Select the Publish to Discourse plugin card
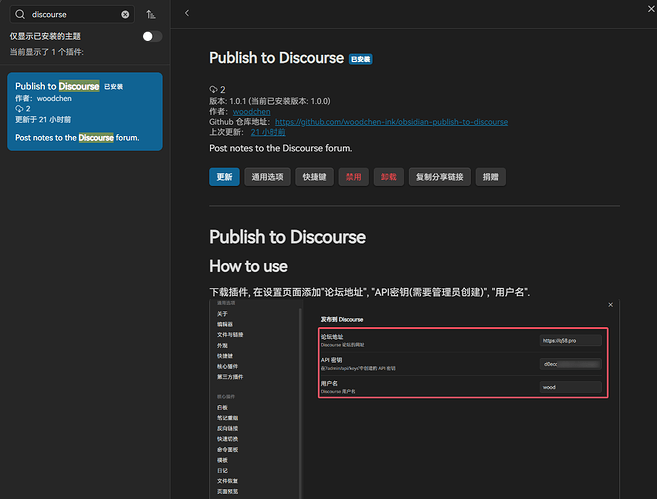 pyautogui.click(x=85, y=111)
